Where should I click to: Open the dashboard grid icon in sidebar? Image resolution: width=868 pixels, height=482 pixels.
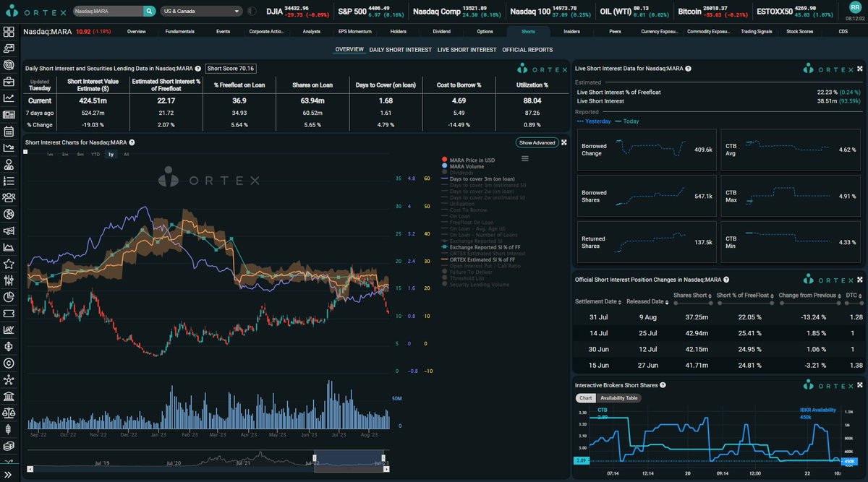[9, 32]
